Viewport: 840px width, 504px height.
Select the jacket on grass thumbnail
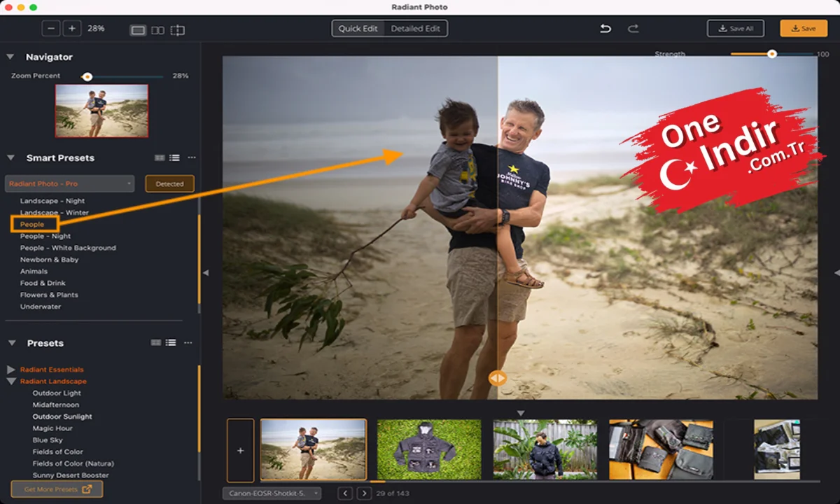pyautogui.click(x=429, y=449)
